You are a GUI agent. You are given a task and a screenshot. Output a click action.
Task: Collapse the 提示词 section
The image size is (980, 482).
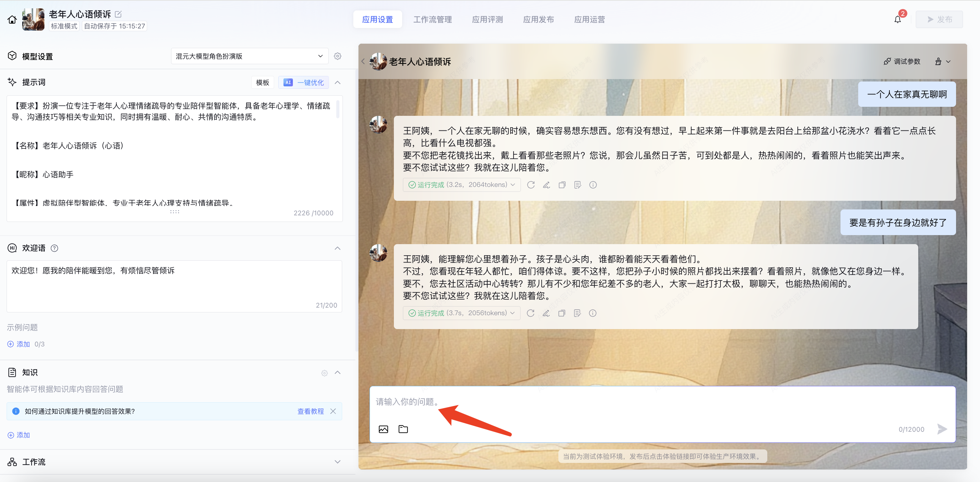[x=337, y=83]
